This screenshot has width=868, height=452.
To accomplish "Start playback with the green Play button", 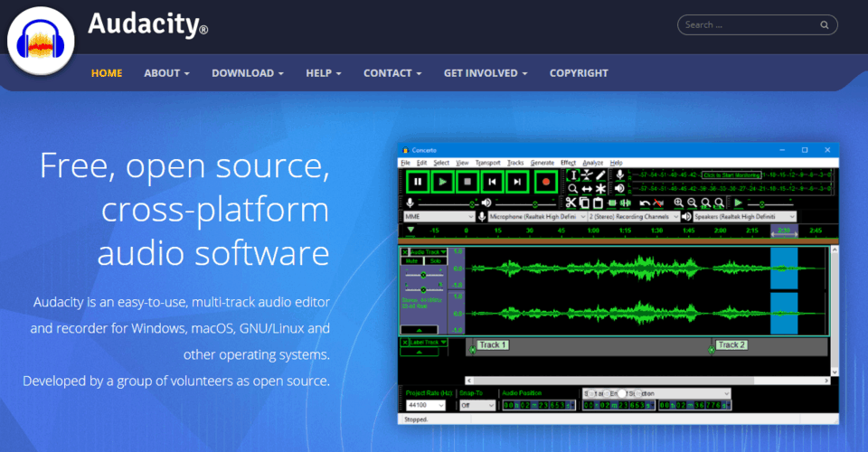I will point(442,182).
